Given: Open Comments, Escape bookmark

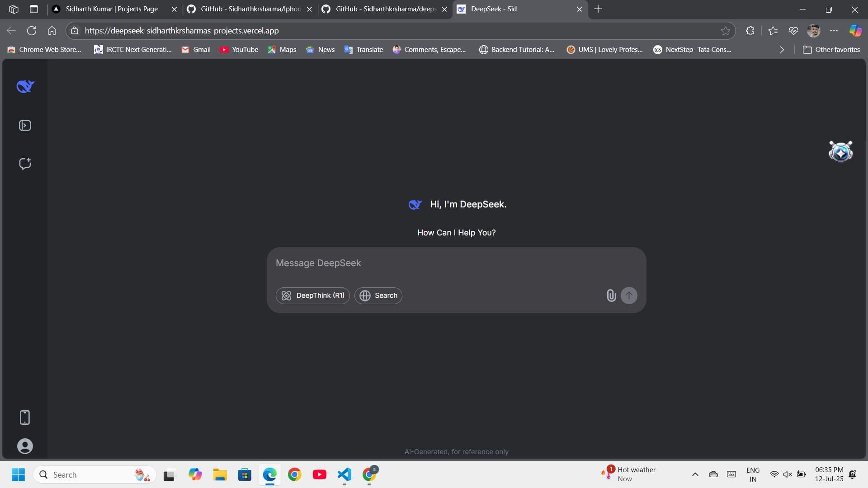Looking at the screenshot, I should point(429,50).
